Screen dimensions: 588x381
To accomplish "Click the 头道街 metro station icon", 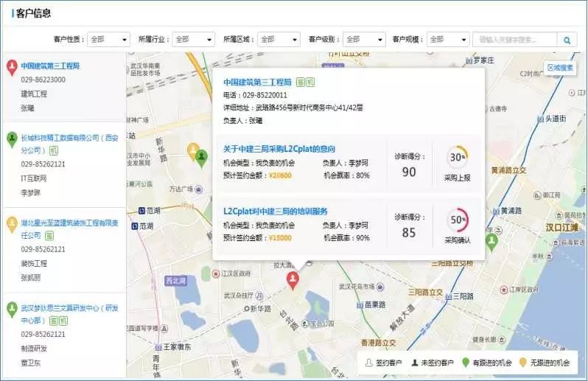I will [540, 119].
